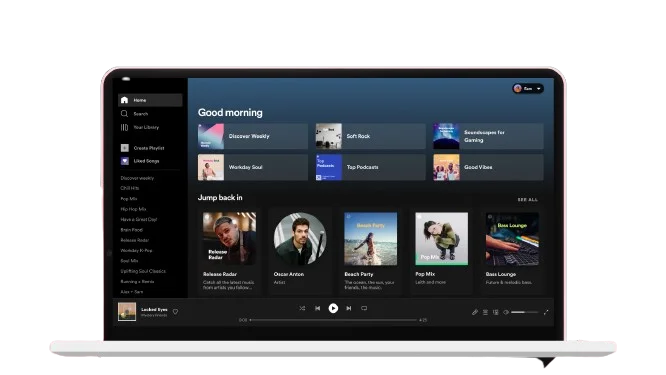Open the Release Radar cover thumbnail
Viewport: 666px width, 375px height.
point(229,239)
